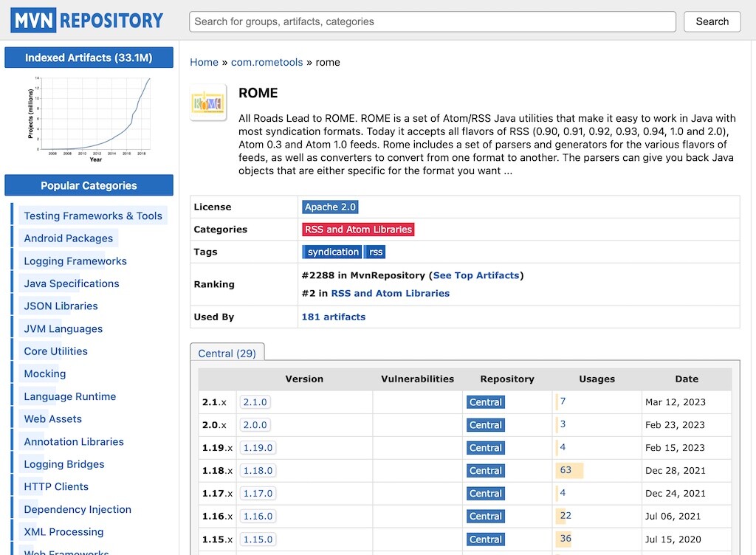Open version 2.1.0
756x555 pixels.
pyautogui.click(x=255, y=402)
